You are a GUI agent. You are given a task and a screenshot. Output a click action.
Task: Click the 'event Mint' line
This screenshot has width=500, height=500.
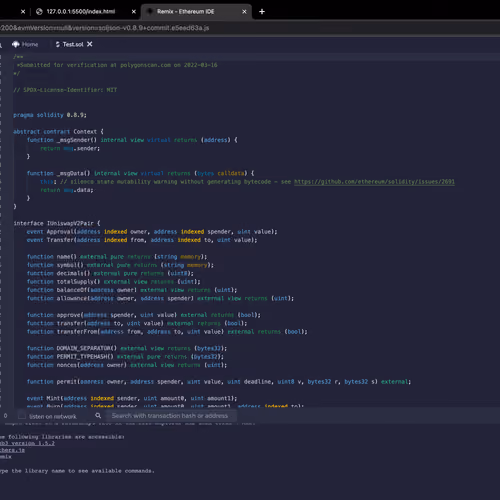(132, 398)
